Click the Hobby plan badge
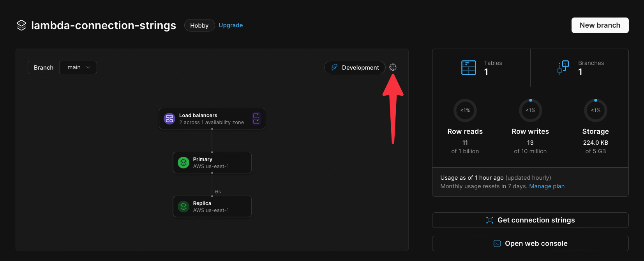 (x=199, y=25)
